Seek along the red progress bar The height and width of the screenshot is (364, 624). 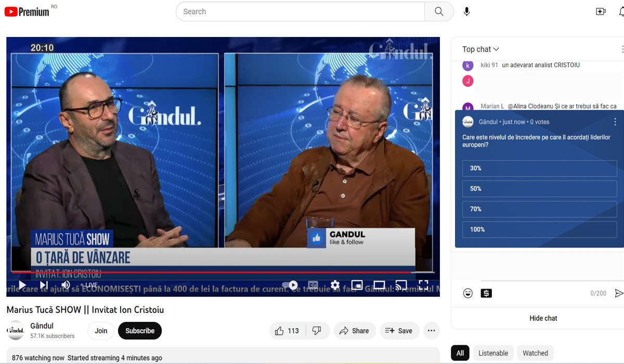[x=223, y=272]
